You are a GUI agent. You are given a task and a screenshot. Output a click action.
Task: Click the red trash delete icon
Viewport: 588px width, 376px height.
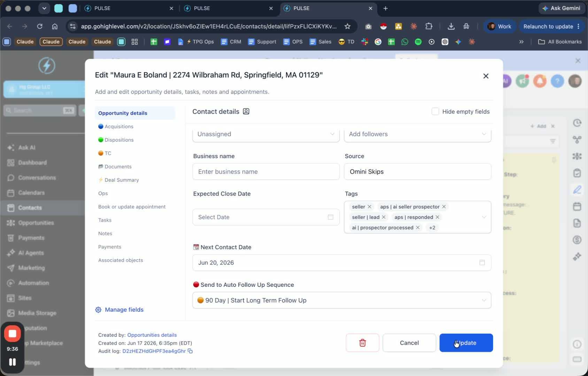(x=362, y=343)
